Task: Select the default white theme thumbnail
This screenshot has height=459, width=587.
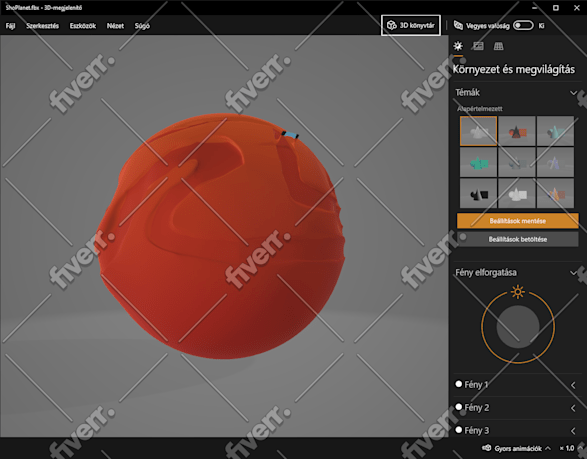Action: click(x=478, y=131)
